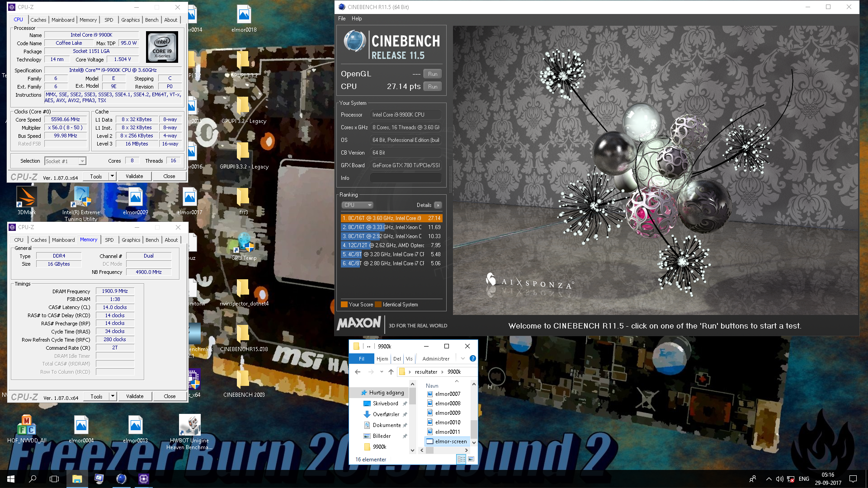Open the GPUPI 3.3.2 - Legacy folder
The height and width of the screenshot is (488, 868).
[x=244, y=155]
